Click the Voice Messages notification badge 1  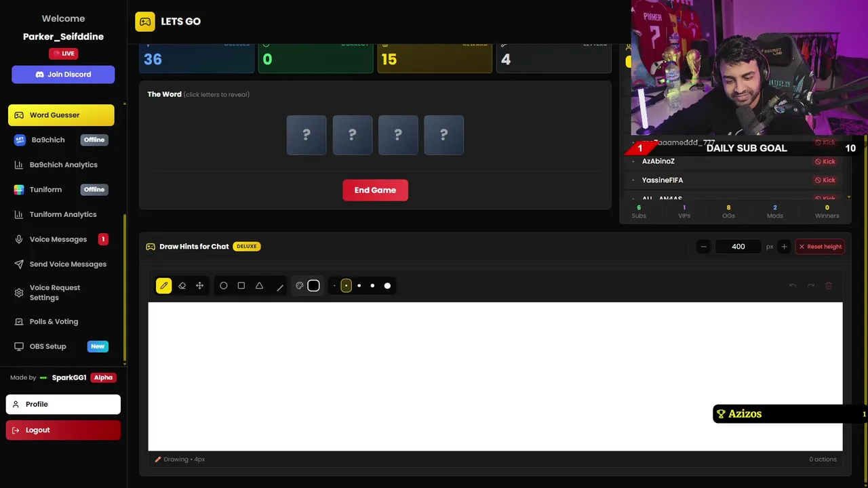click(103, 239)
